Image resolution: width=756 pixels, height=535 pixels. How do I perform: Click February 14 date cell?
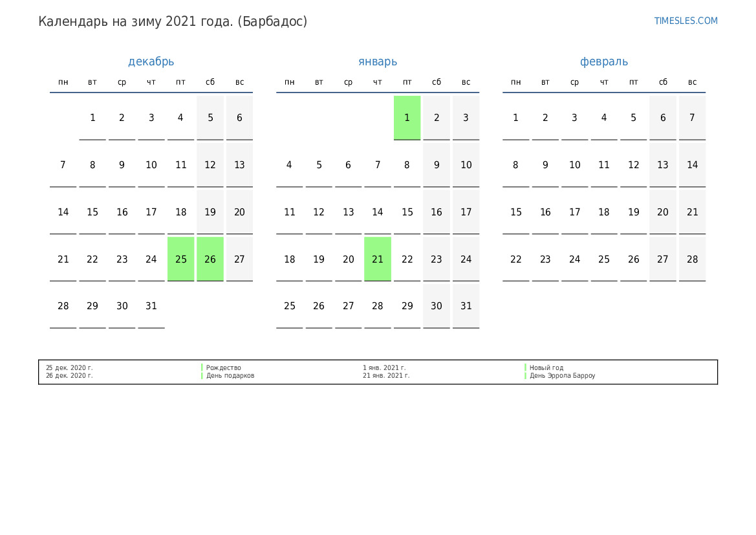pyautogui.click(x=693, y=165)
